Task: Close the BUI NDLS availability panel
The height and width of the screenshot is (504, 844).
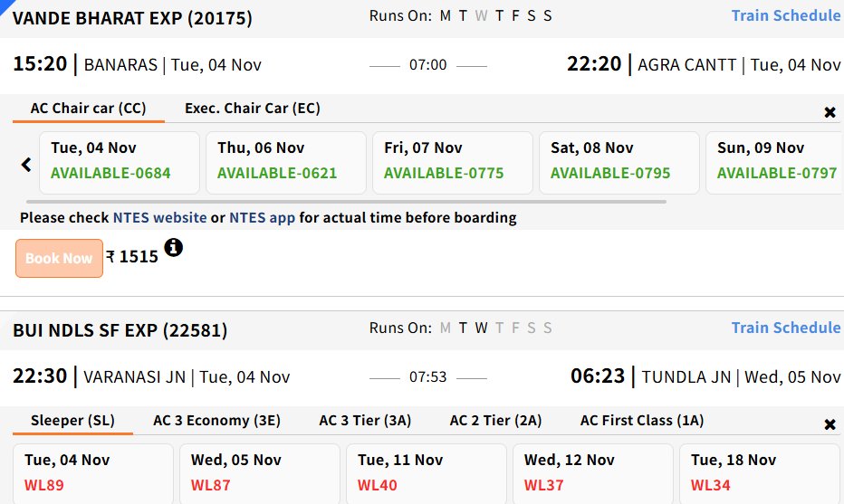Action: point(830,424)
